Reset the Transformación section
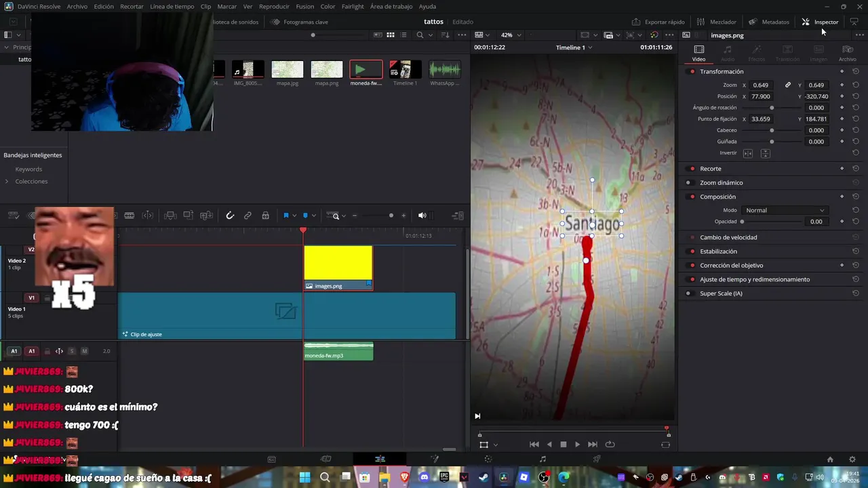Screen dimensions: 868x488 (856, 71)
